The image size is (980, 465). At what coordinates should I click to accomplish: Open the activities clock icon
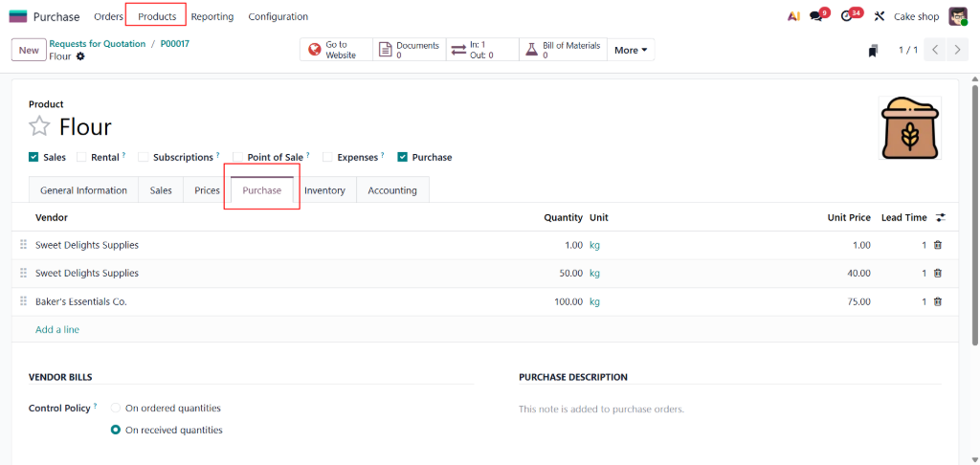click(x=846, y=16)
